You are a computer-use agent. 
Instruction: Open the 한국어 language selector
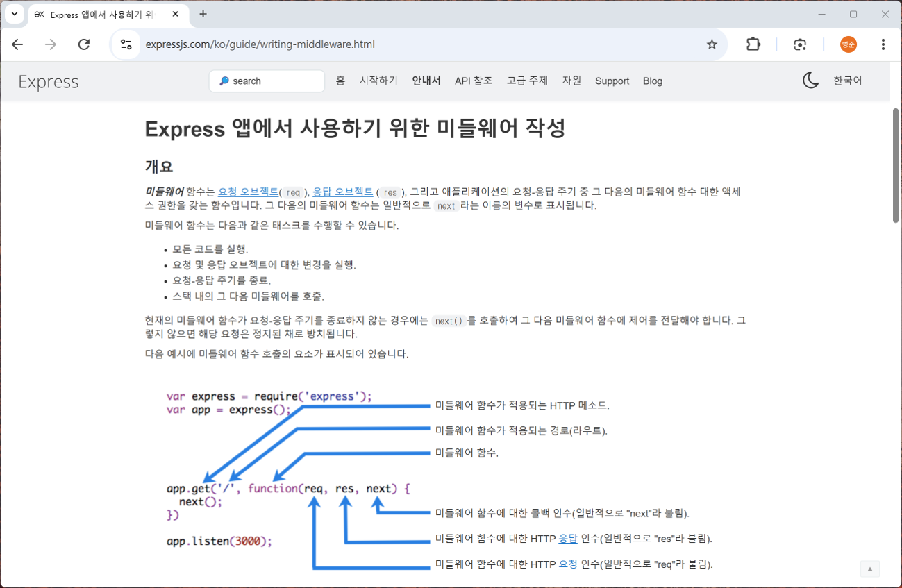pyautogui.click(x=847, y=81)
